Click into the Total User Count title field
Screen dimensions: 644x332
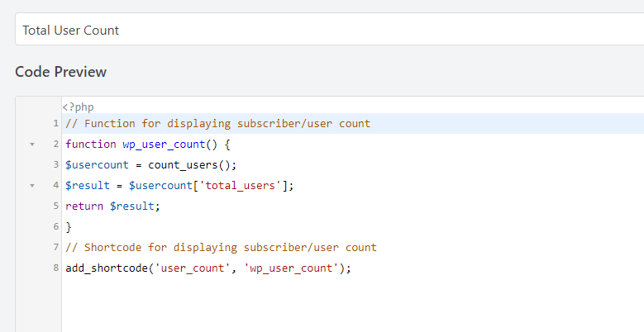[x=329, y=29]
